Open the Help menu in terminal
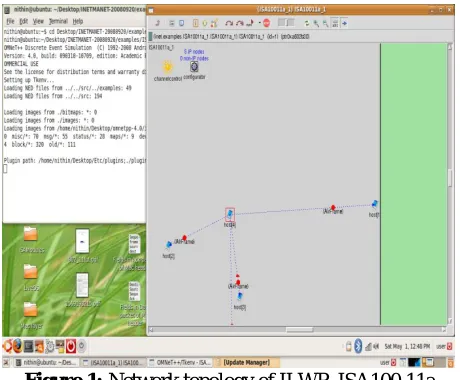The width and height of the screenshot is (460, 380). tap(78, 21)
